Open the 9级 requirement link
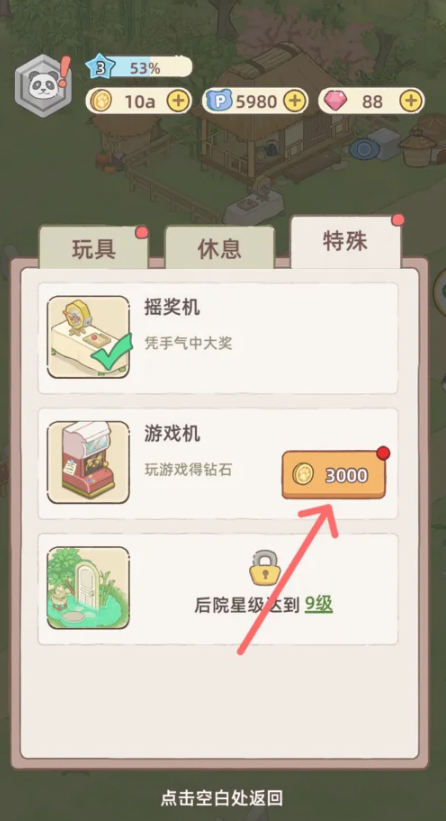The image size is (446, 821). [x=319, y=605]
